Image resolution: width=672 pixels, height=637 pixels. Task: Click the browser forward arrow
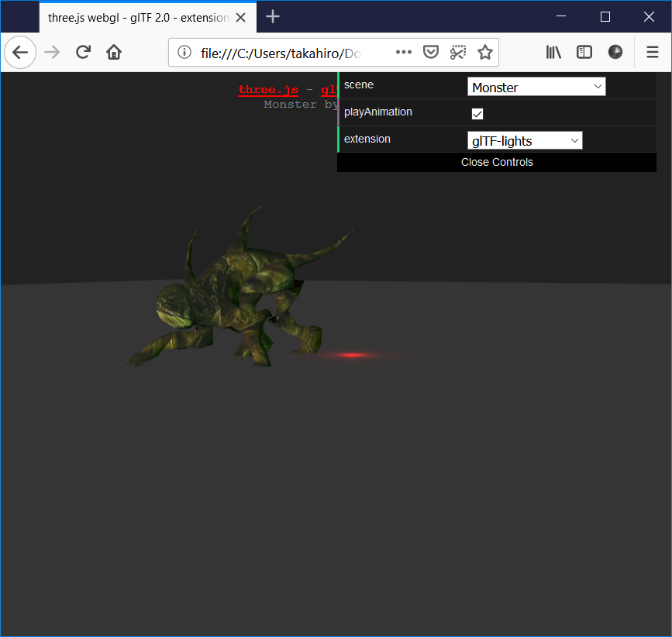tap(52, 53)
